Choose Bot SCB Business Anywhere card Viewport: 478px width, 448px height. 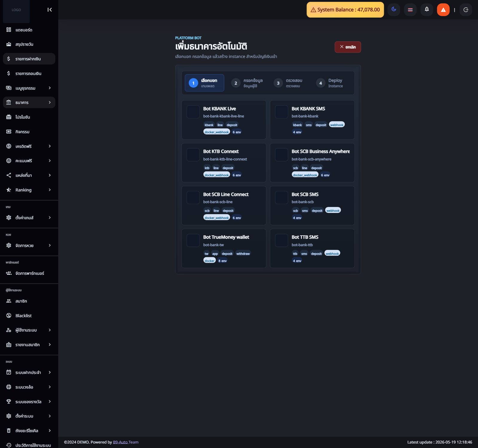(312, 162)
